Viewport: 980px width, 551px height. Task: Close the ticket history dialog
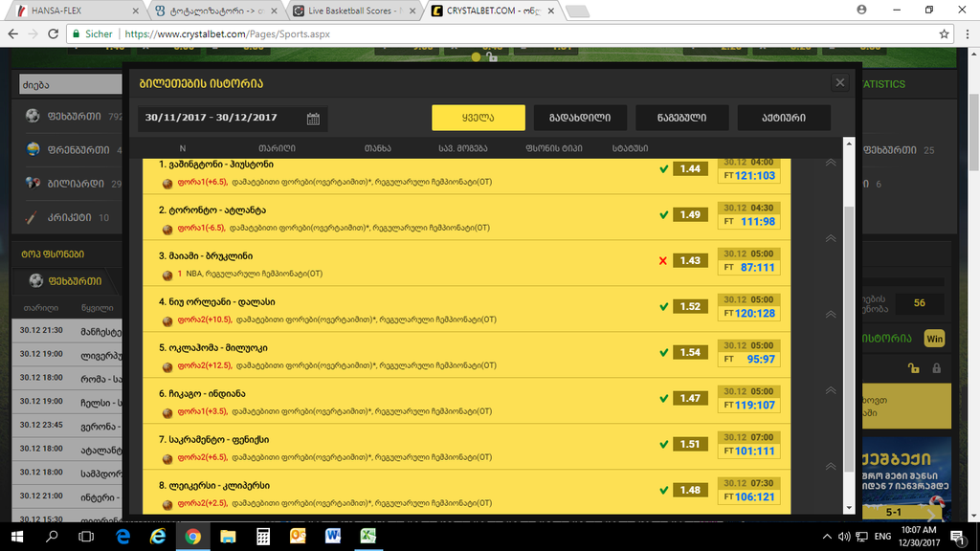840,82
